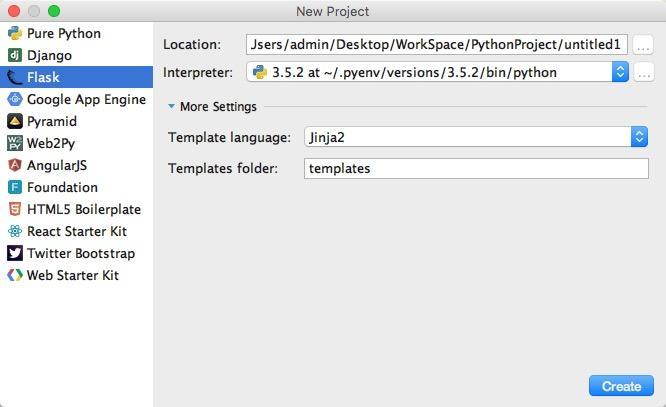Close the New Project dialog with red button

(14, 11)
